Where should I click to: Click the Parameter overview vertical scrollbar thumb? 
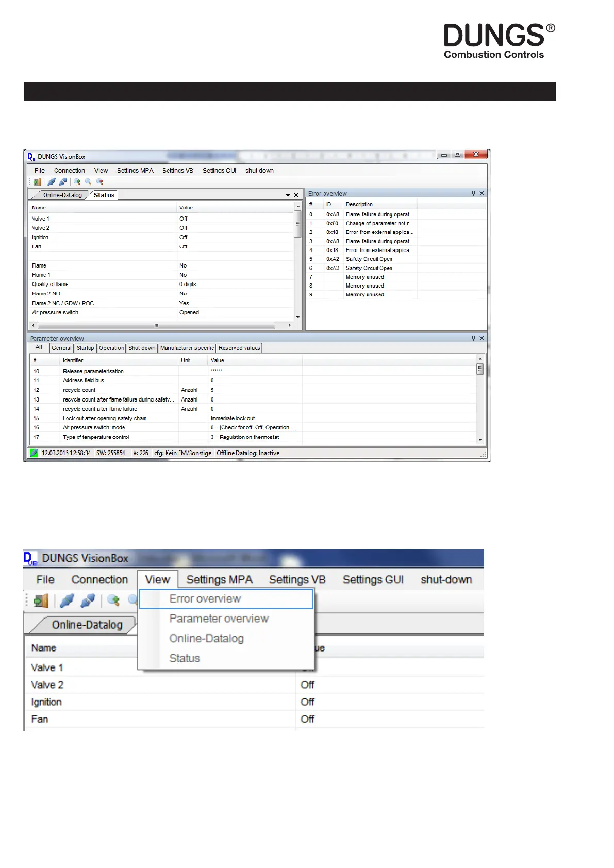click(x=480, y=369)
